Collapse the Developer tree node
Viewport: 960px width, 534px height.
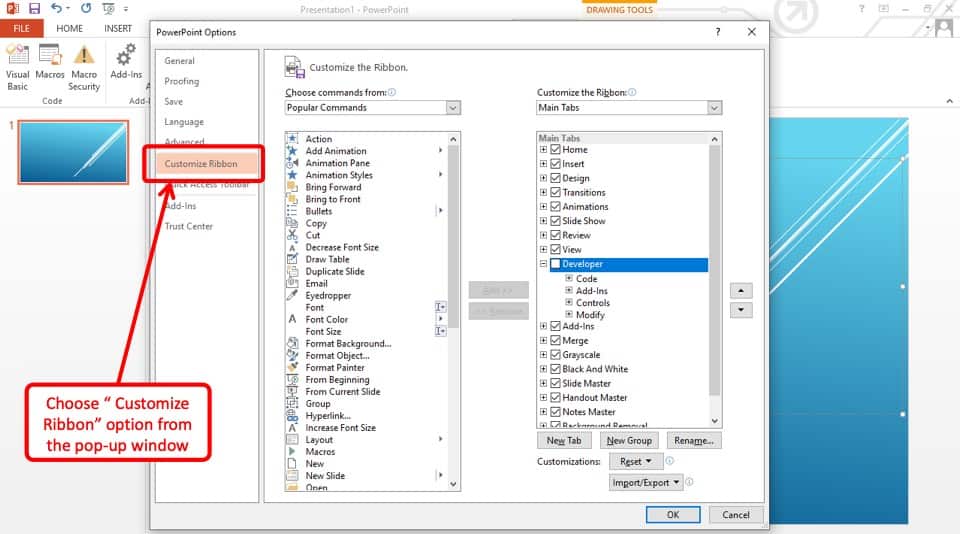pos(543,264)
